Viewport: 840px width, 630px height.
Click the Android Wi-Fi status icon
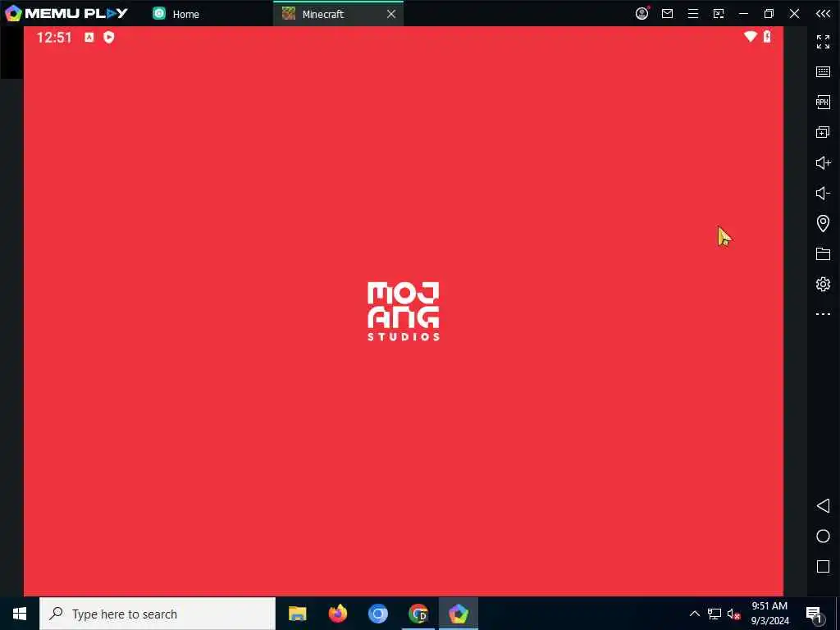(750, 36)
